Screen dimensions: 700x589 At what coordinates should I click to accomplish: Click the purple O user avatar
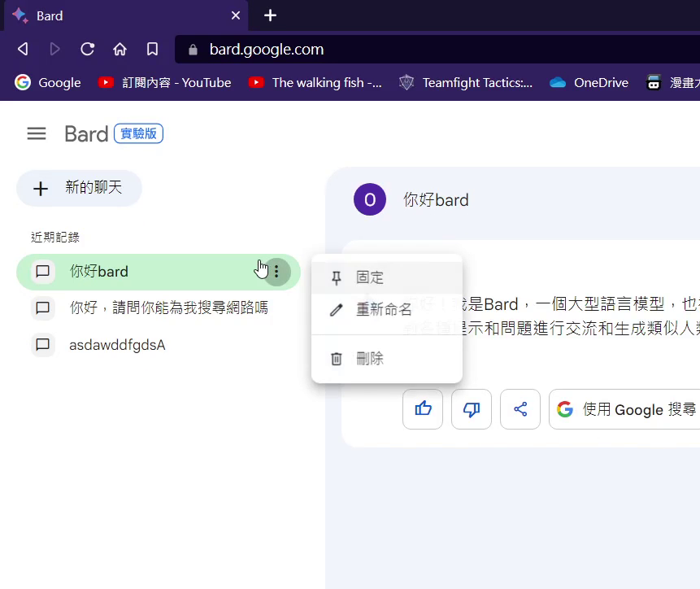[370, 199]
